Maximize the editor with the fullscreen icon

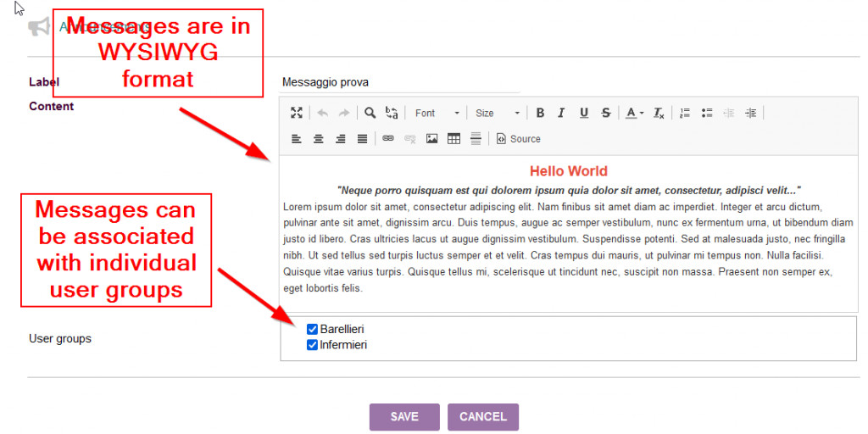pyautogui.click(x=297, y=113)
